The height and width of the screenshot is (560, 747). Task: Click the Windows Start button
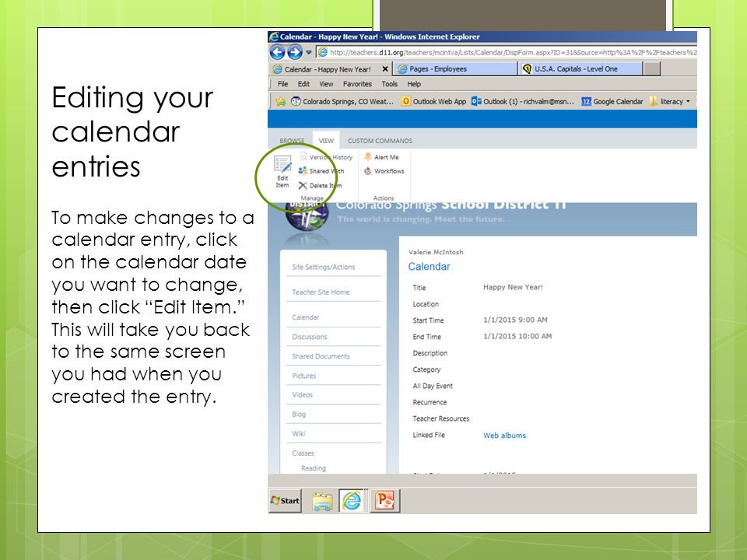point(286,500)
